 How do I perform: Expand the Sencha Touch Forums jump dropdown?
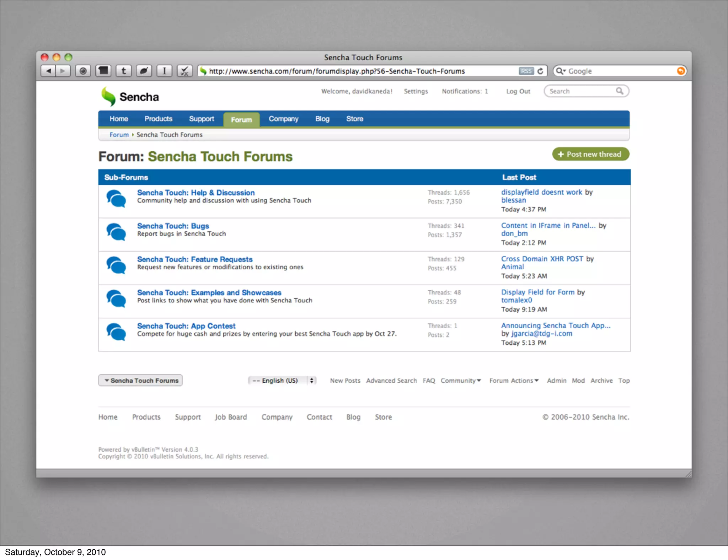(140, 381)
